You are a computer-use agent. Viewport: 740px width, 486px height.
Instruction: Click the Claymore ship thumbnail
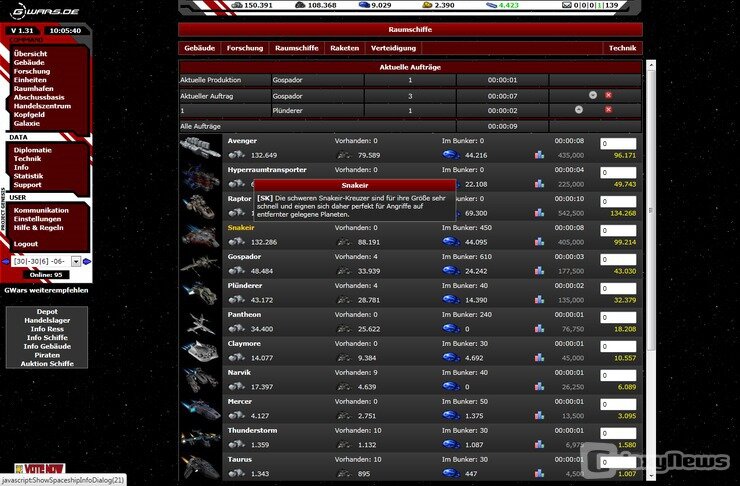pyautogui.click(x=200, y=351)
